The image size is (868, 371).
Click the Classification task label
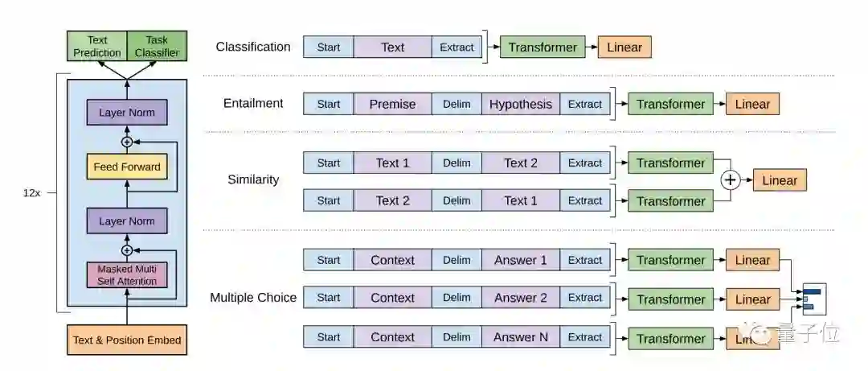[253, 47]
